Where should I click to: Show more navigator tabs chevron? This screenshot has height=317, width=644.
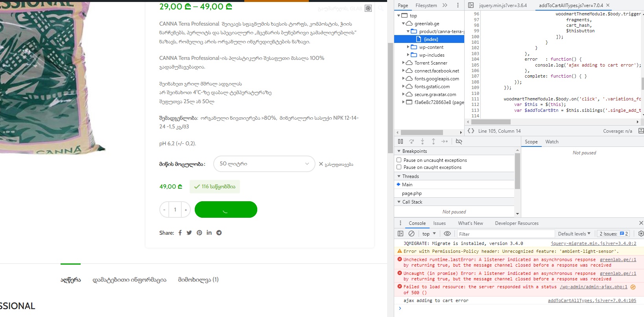[x=445, y=6]
